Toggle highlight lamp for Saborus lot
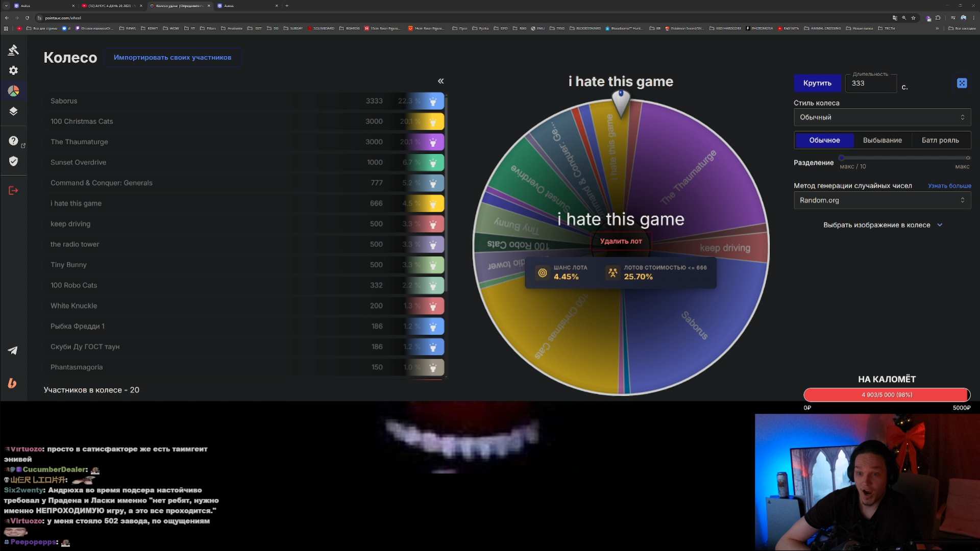Screen dimensions: 980x551 click(433, 101)
